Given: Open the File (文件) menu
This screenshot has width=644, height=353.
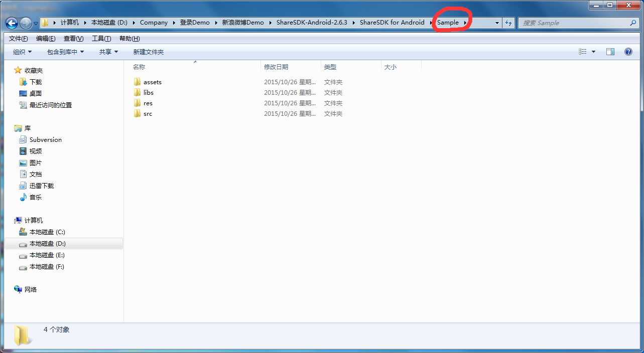Looking at the screenshot, I should 19,39.
